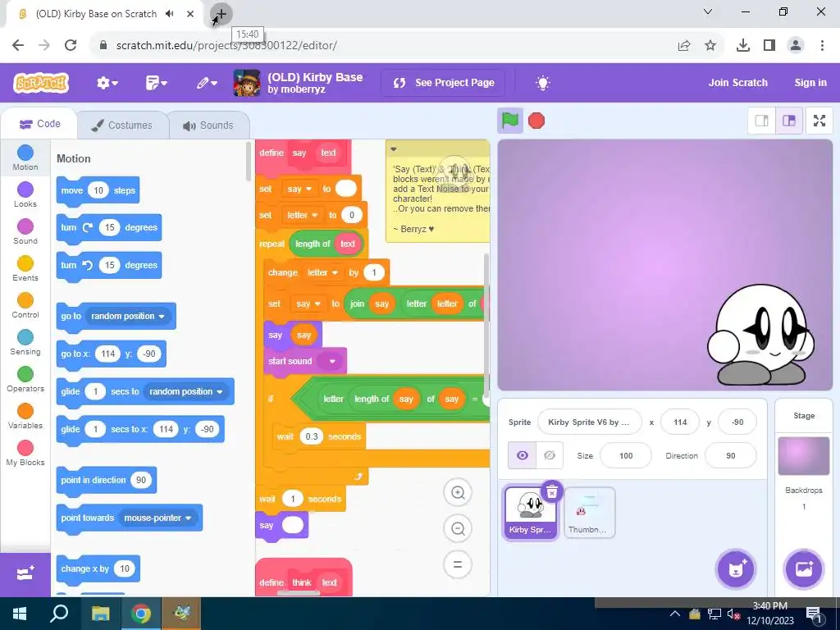
Task: Open a new browser tab
Action: coord(221,14)
